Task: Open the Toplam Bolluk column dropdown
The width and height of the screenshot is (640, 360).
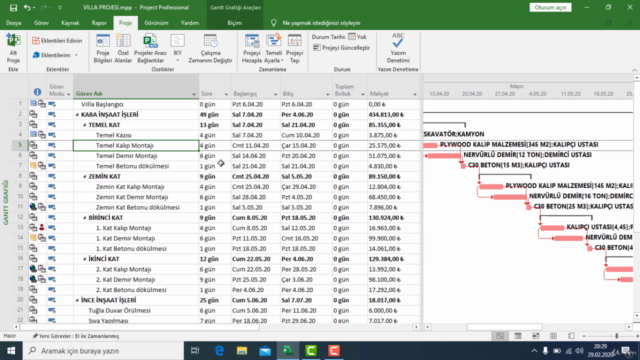Action: tap(362, 94)
